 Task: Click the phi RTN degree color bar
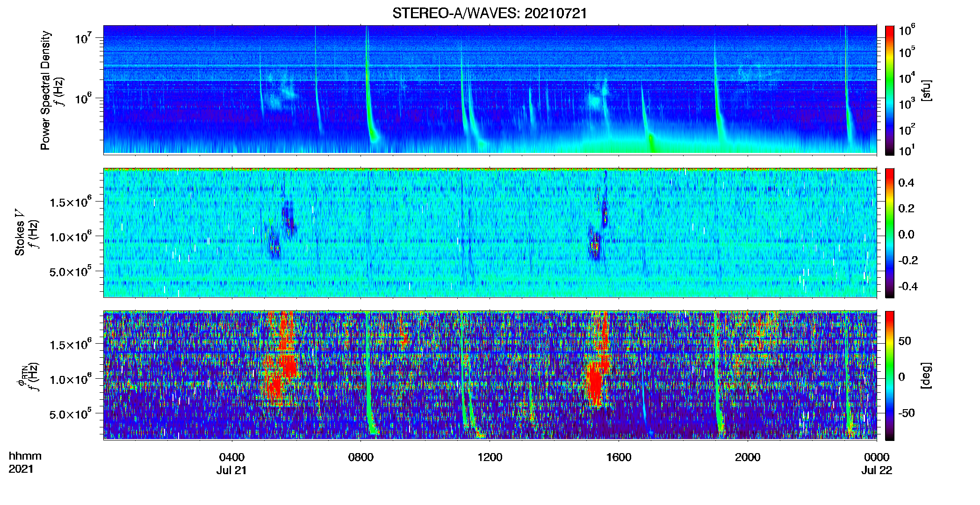[890, 375]
